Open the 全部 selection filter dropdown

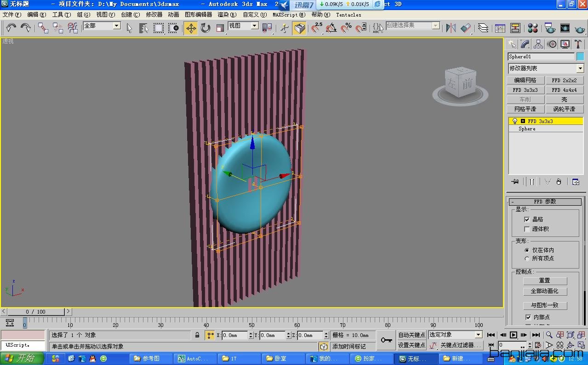click(x=116, y=26)
